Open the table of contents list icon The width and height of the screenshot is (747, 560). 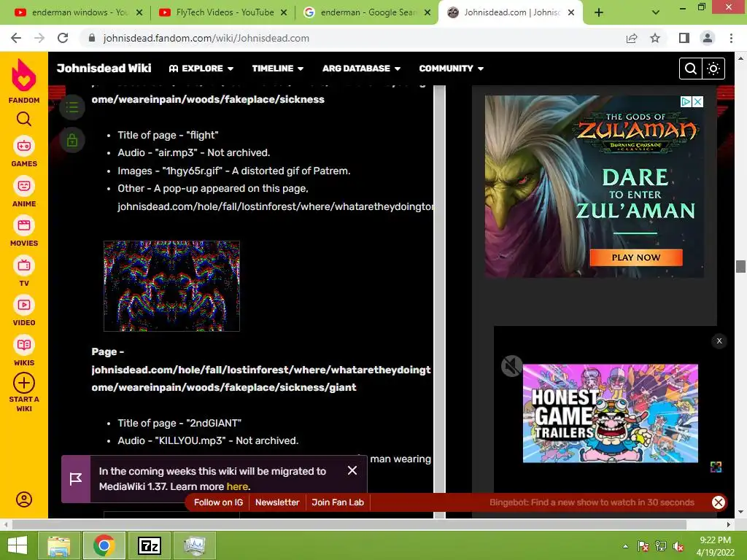pyautogui.click(x=72, y=108)
